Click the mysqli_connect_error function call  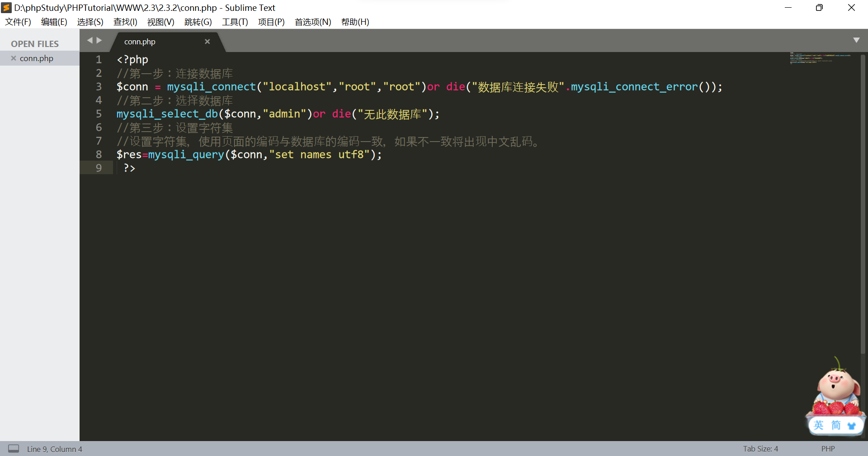click(634, 86)
